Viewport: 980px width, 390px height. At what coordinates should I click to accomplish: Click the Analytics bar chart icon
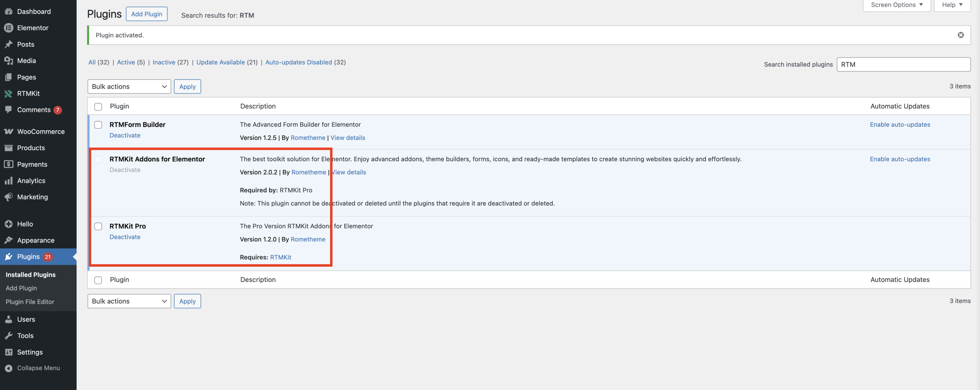8,181
